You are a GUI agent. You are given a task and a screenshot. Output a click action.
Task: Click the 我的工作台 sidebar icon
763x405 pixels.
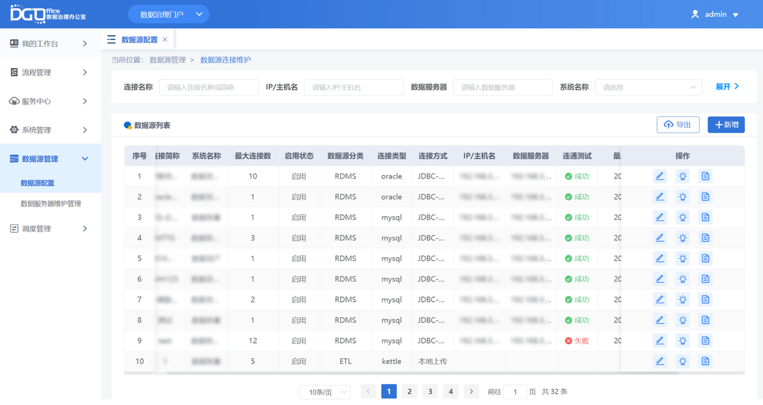coord(14,44)
